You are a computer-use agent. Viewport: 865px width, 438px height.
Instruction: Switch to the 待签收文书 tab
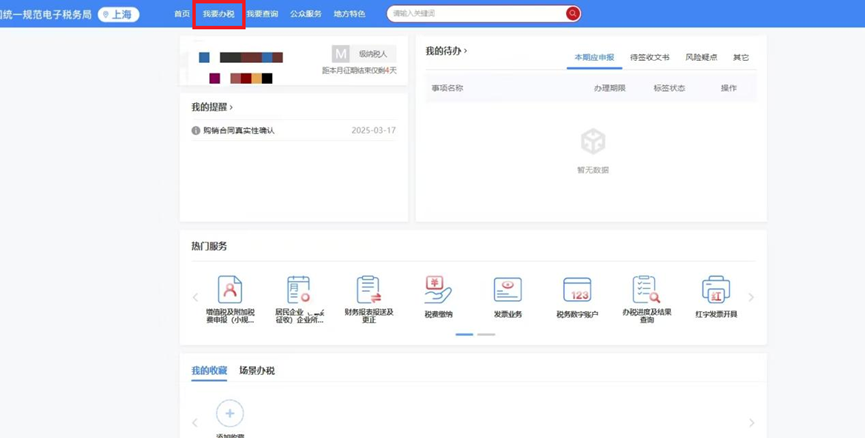click(650, 58)
